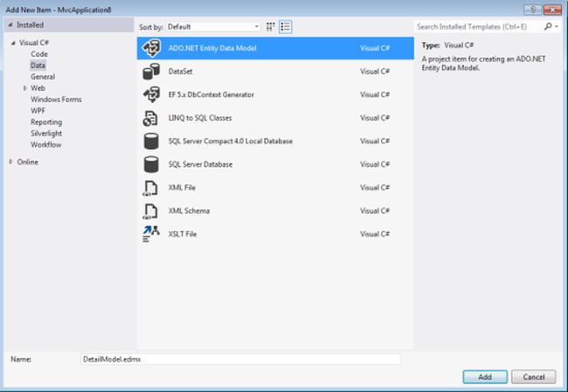The height and width of the screenshot is (392, 568).
Task: Choose SQL Server Compact 4.0 Local Database icon
Action: 151,141
